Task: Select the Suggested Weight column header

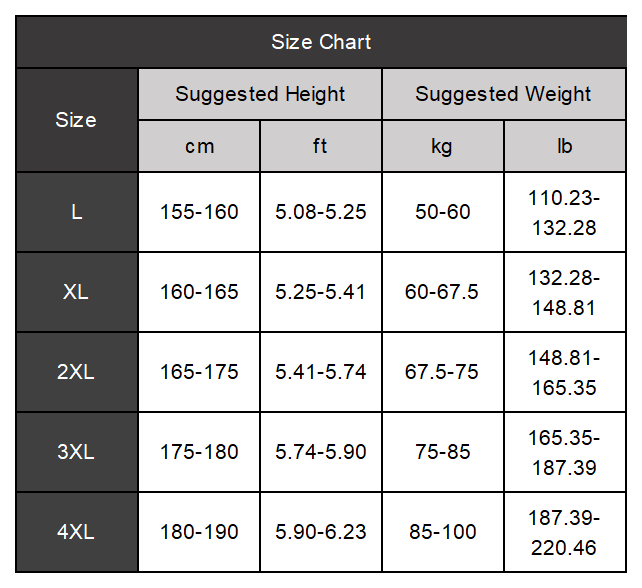Action: coord(504,94)
